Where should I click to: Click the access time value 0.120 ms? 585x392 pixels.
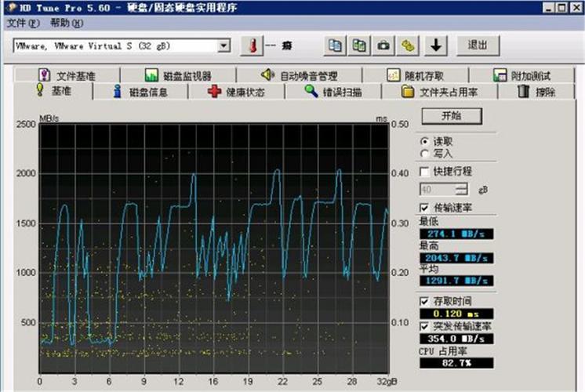tap(456, 314)
